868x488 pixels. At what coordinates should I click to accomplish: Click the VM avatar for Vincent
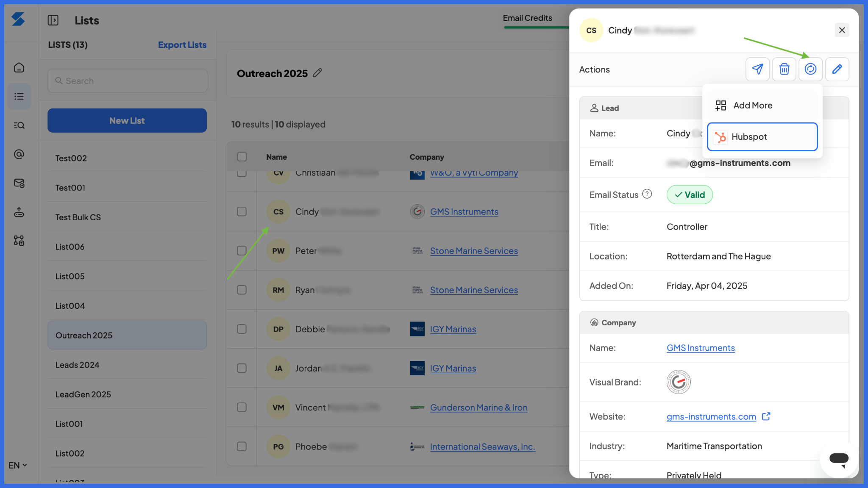point(278,408)
